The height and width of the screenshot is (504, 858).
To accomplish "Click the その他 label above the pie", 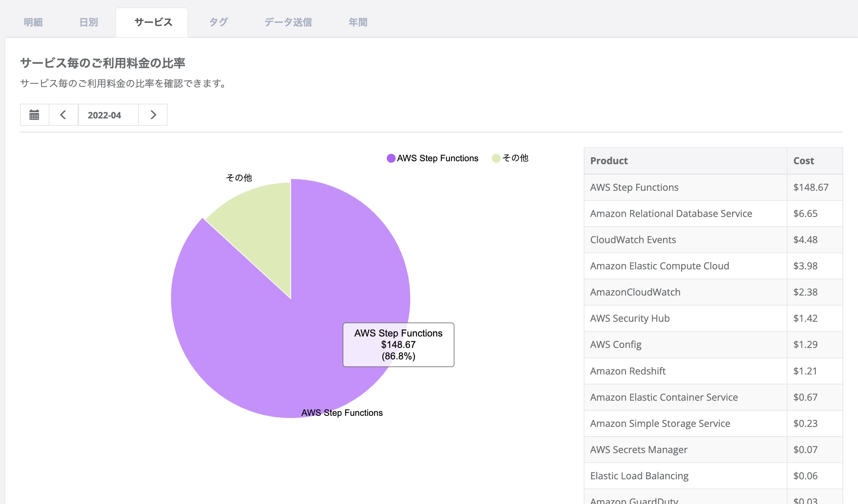I will click(x=239, y=178).
